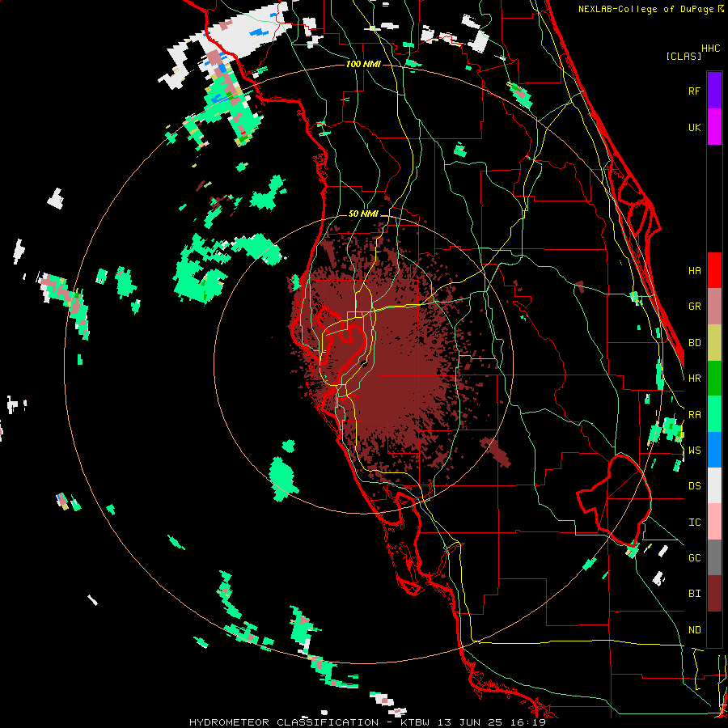Select the dark green HR legend swatch

pos(714,378)
